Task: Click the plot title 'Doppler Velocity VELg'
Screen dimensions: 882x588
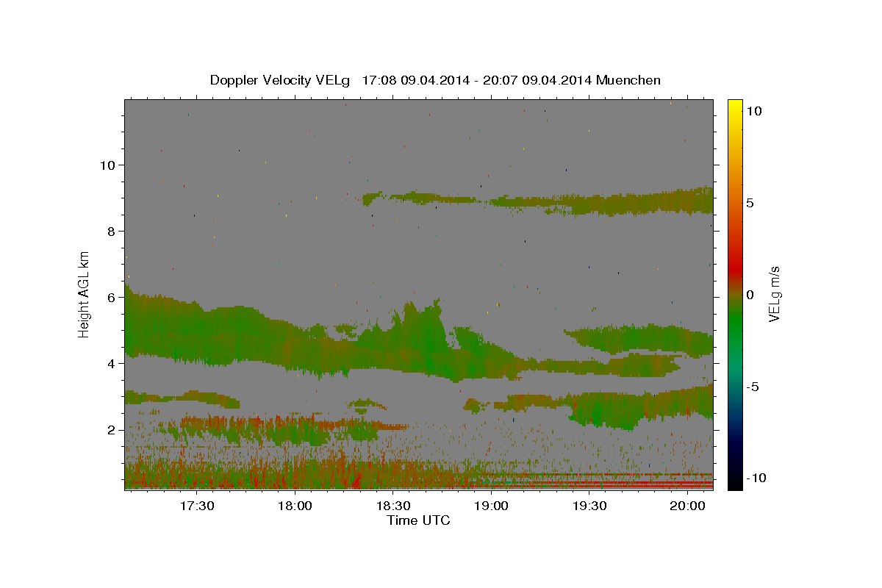Action: (282, 80)
